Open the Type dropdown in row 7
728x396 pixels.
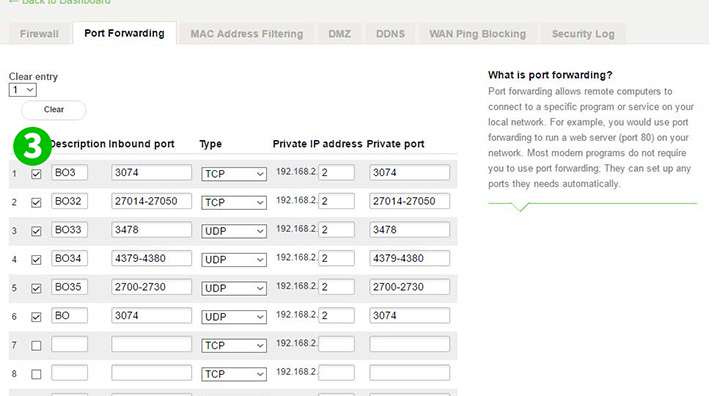coord(234,346)
